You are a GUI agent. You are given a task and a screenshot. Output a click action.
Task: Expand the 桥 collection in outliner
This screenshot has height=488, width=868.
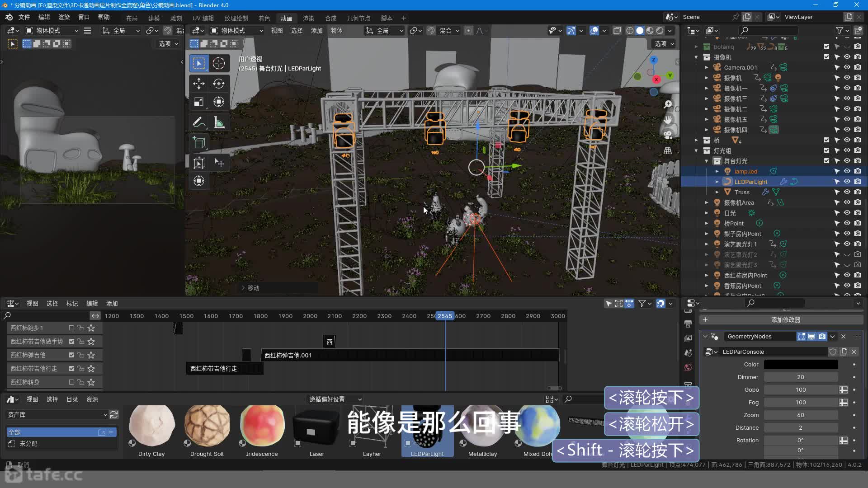click(x=696, y=140)
